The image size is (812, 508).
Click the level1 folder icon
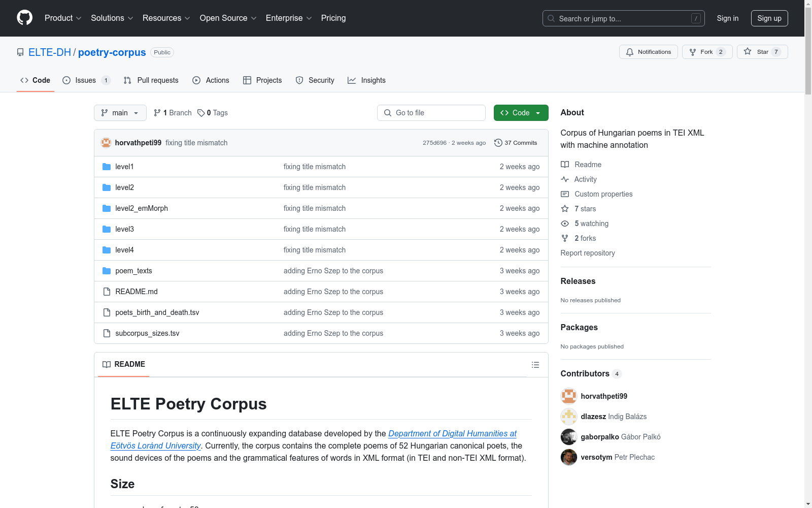click(x=107, y=167)
